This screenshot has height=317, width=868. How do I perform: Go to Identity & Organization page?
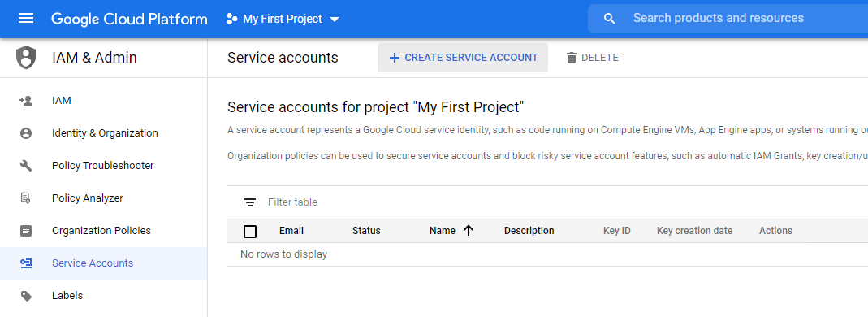(103, 133)
